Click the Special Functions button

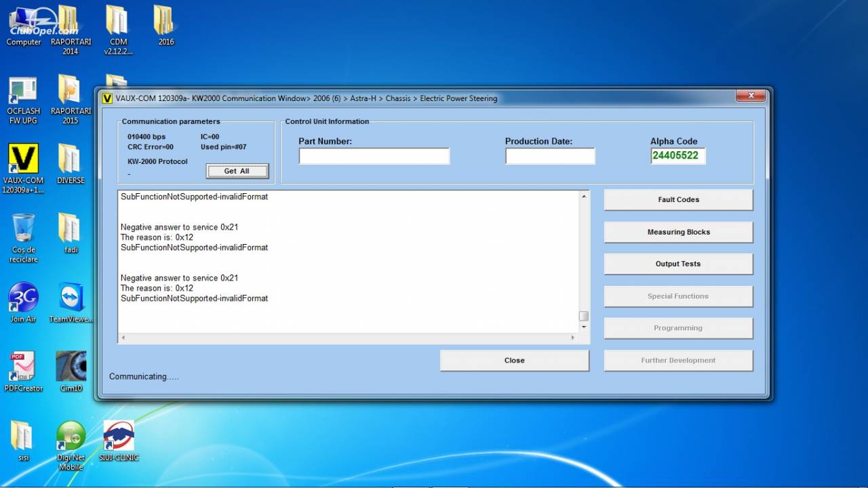coord(678,296)
